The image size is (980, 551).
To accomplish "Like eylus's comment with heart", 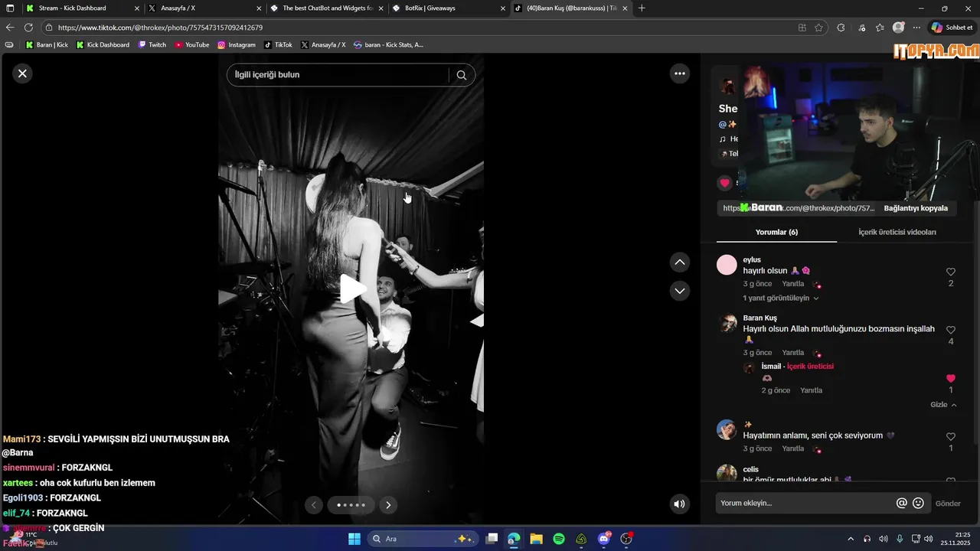I will pos(951,272).
